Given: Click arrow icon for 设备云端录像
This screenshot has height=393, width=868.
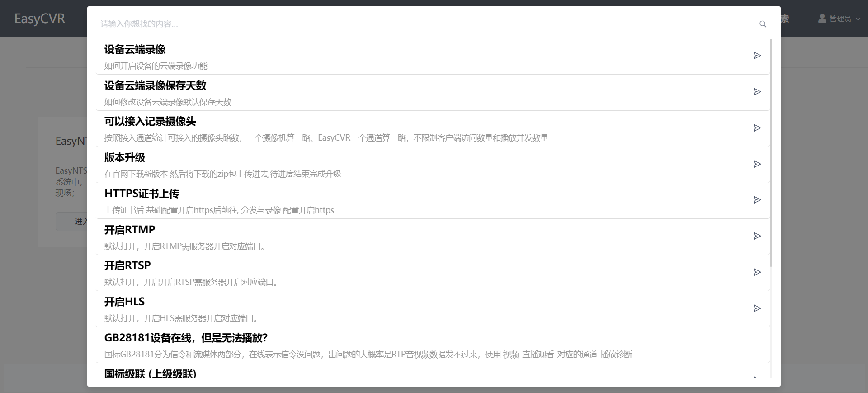Looking at the screenshot, I should tap(757, 56).
